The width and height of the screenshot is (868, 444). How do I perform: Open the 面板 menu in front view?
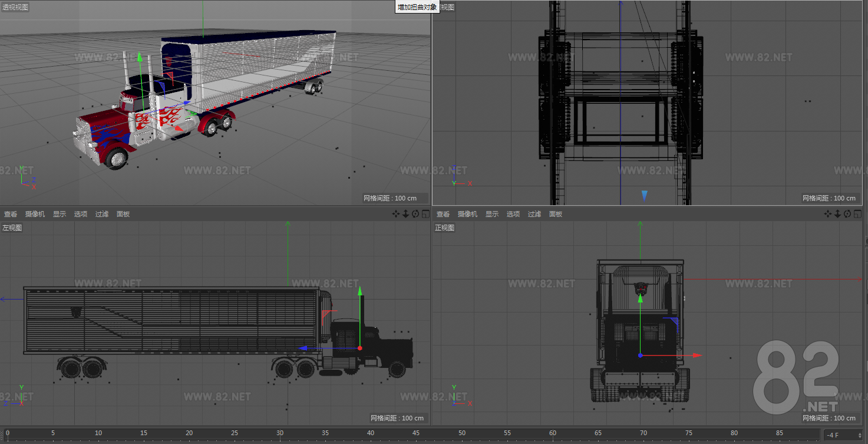point(556,214)
